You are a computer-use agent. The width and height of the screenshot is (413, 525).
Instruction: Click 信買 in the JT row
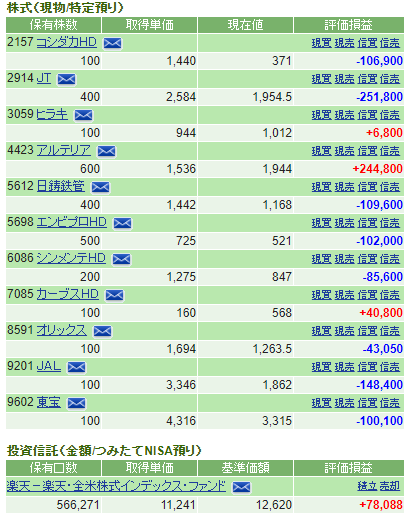coord(367,79)
